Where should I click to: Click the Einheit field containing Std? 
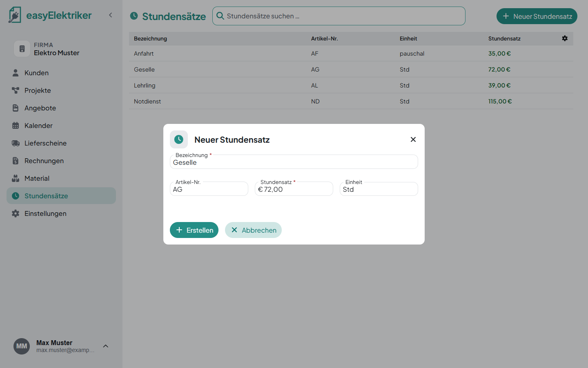pos(379,189)
